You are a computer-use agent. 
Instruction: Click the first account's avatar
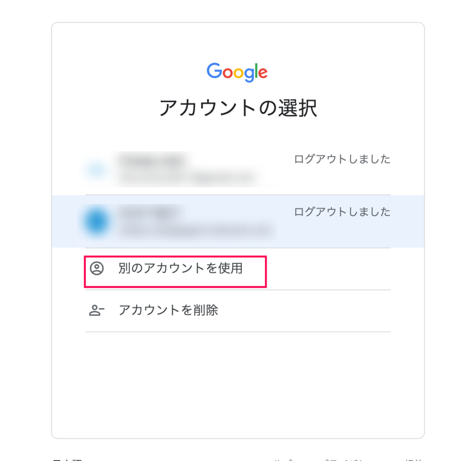pos(97,169)
